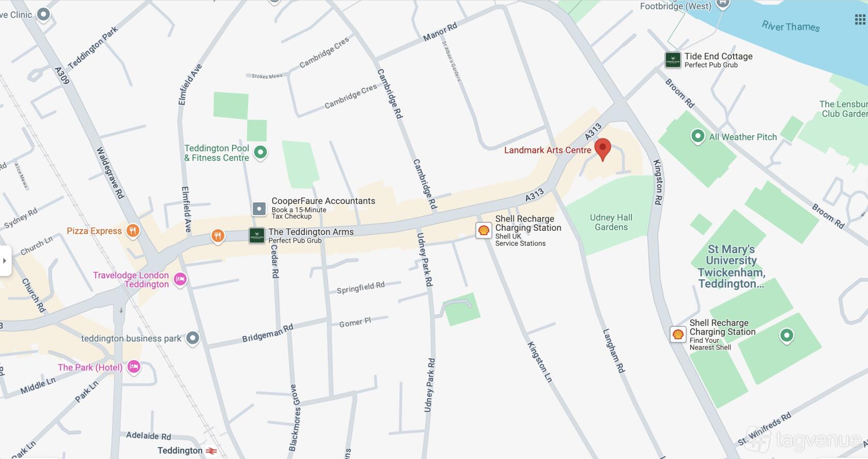This screenshot has height=459, width=868.
Task: Select the Udney Hall Gardens label
Action: (611, 223)
